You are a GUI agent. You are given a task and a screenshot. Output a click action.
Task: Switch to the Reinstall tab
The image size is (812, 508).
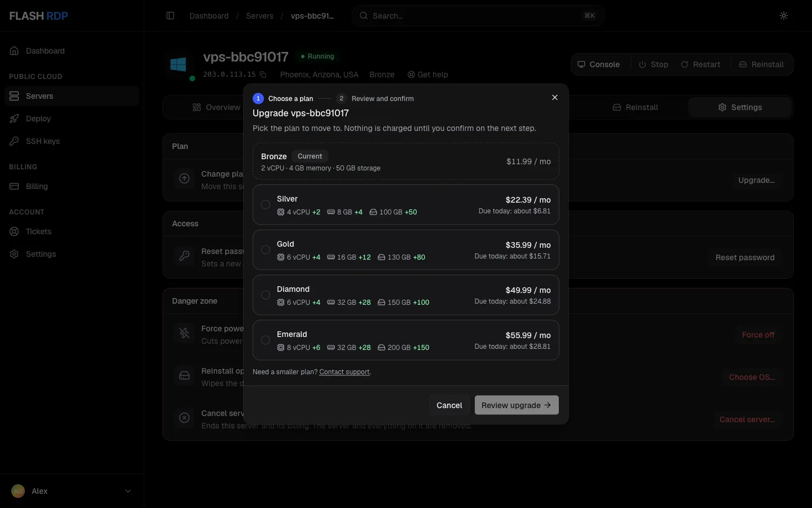click(636, 107)
